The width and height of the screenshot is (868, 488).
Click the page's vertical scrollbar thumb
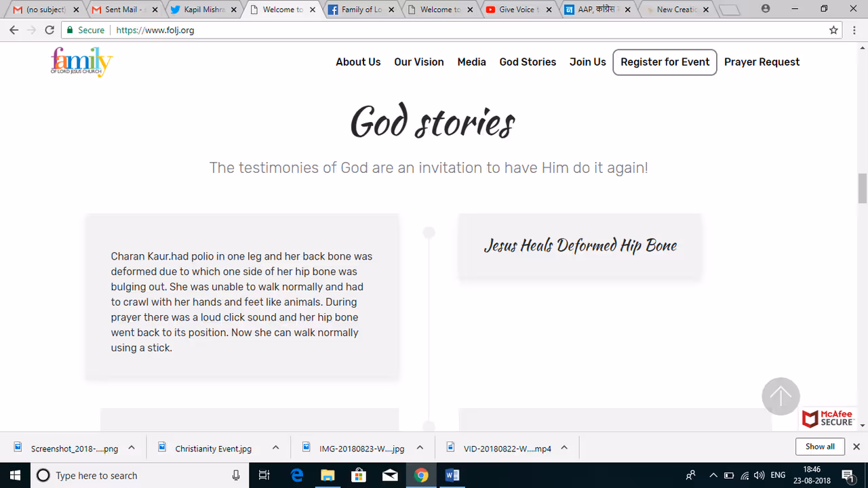863,188
